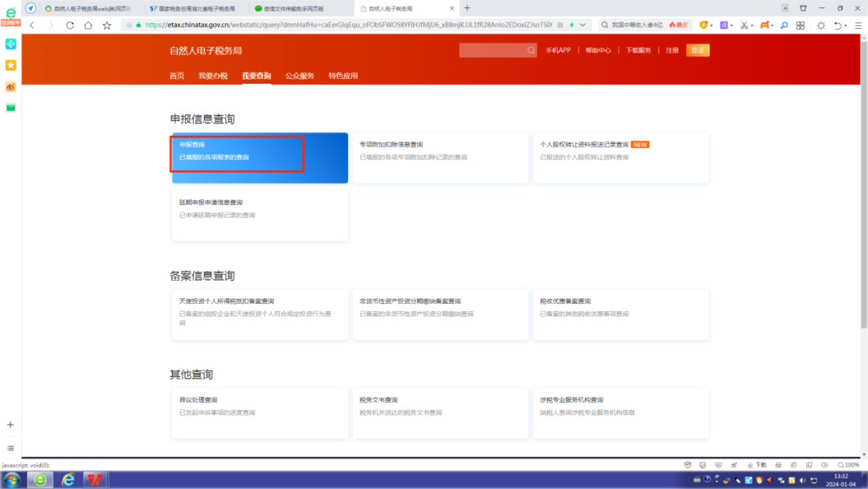Click the rocket accelerator icon in status bar
The image size is (868, 489).
tap(734, 465)
